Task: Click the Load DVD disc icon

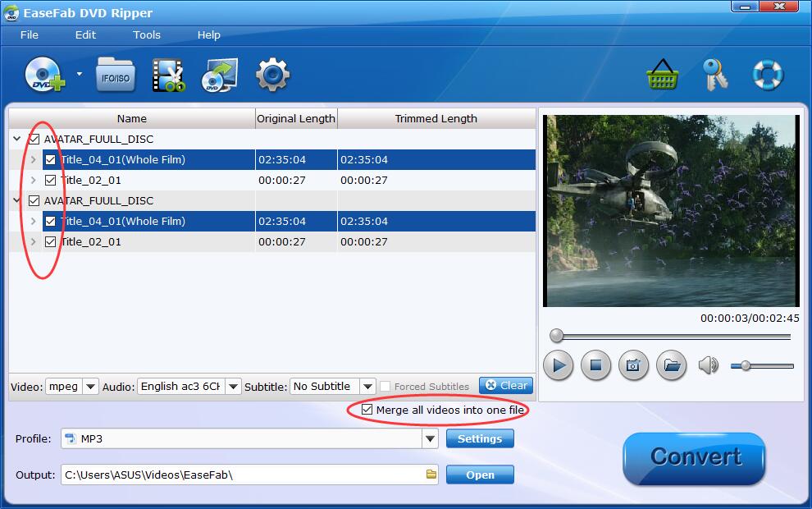Action: click(45, 75)
